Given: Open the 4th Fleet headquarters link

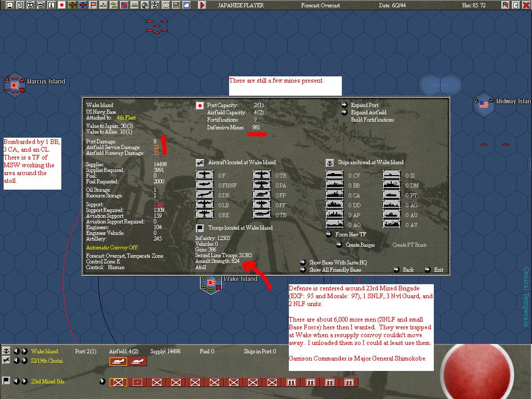Looking at the screenshot, I should (x=126, y=118).
